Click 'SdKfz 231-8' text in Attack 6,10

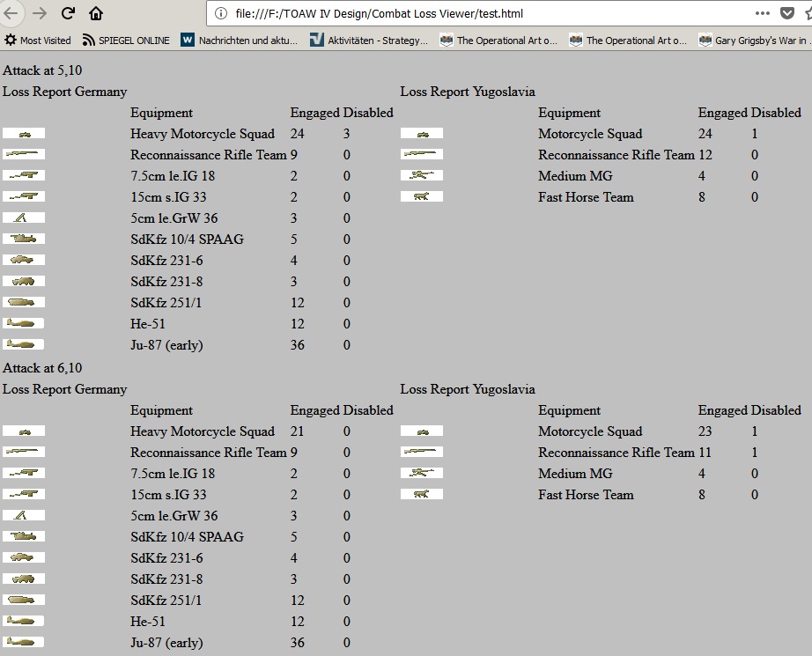click(166, 579)
